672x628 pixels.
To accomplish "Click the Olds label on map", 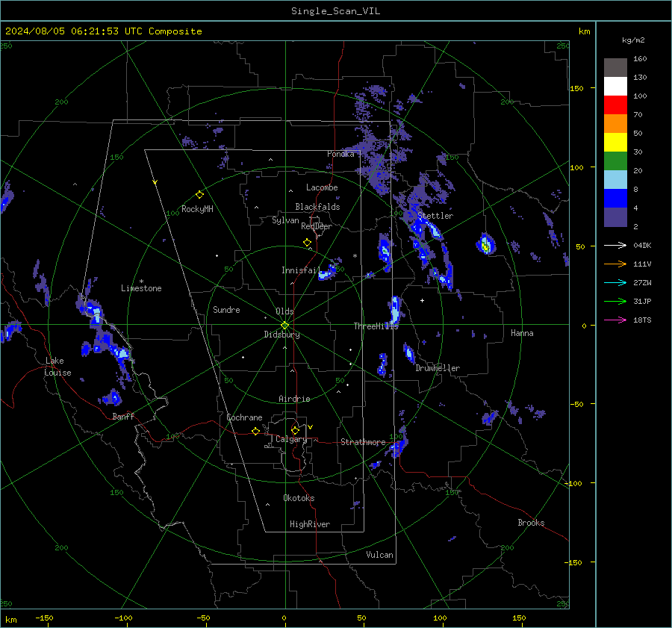I will pos(284,311).
